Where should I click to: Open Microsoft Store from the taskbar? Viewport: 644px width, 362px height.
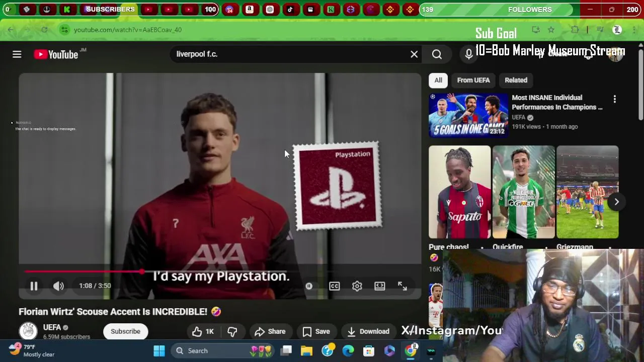coord(369,351)
